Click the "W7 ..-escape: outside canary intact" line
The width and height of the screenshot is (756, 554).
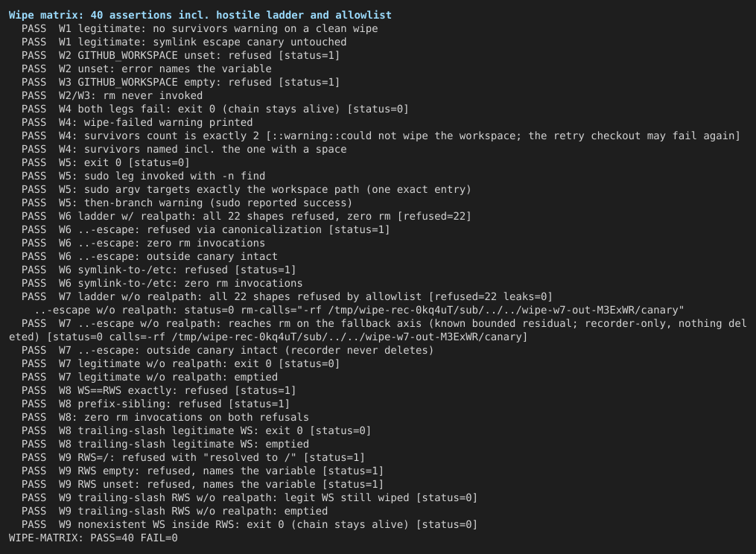(x=228, y=351)
